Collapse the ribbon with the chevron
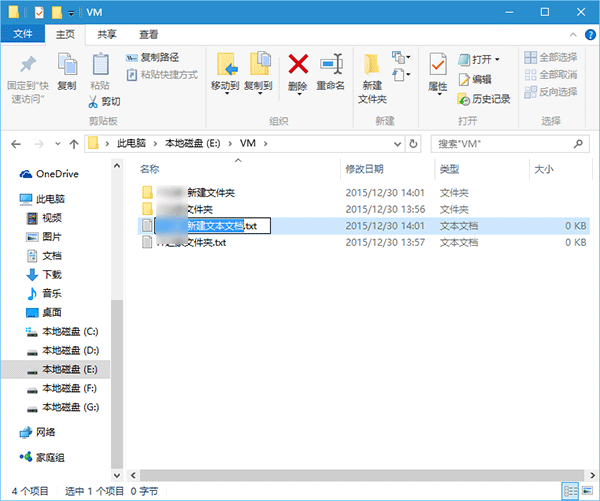Image resolution: width=600 pixels, height=501 pixels. 573,35
